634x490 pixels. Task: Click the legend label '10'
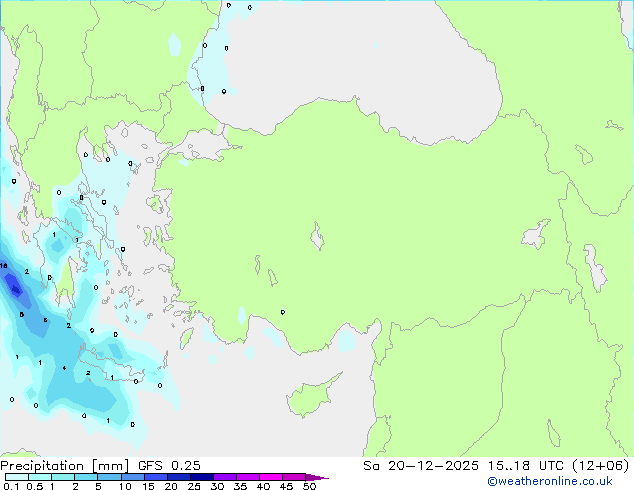point(125,486)
